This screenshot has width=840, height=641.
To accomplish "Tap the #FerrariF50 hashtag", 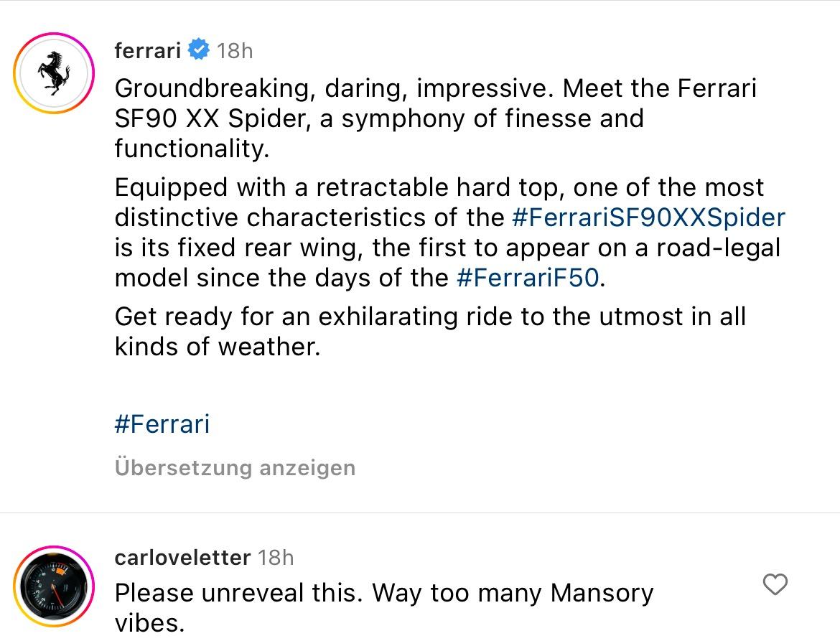I will (x=527, y=278).
